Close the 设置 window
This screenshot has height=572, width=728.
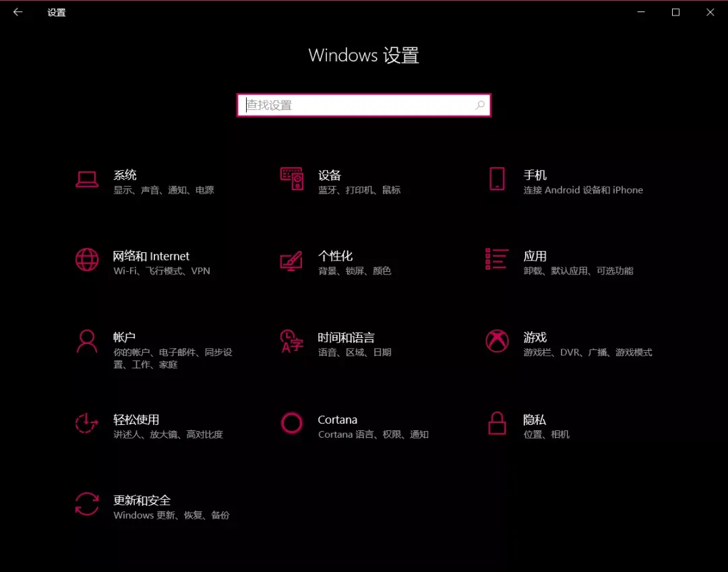click(x=710, y=12)
